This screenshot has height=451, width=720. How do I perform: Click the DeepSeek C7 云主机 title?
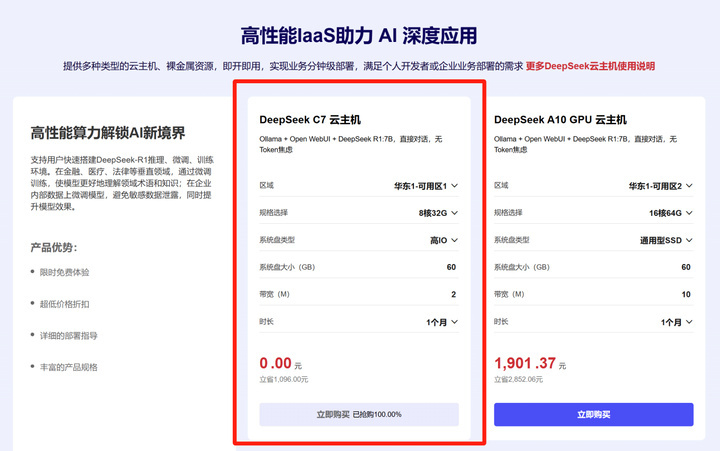[x=310, y=120]
